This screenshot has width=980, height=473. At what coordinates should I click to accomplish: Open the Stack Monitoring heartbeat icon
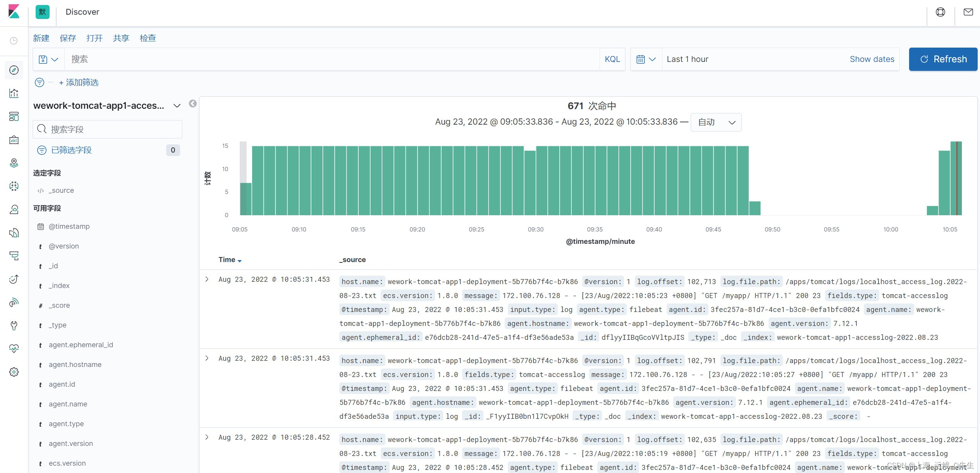tap(14, 349)
